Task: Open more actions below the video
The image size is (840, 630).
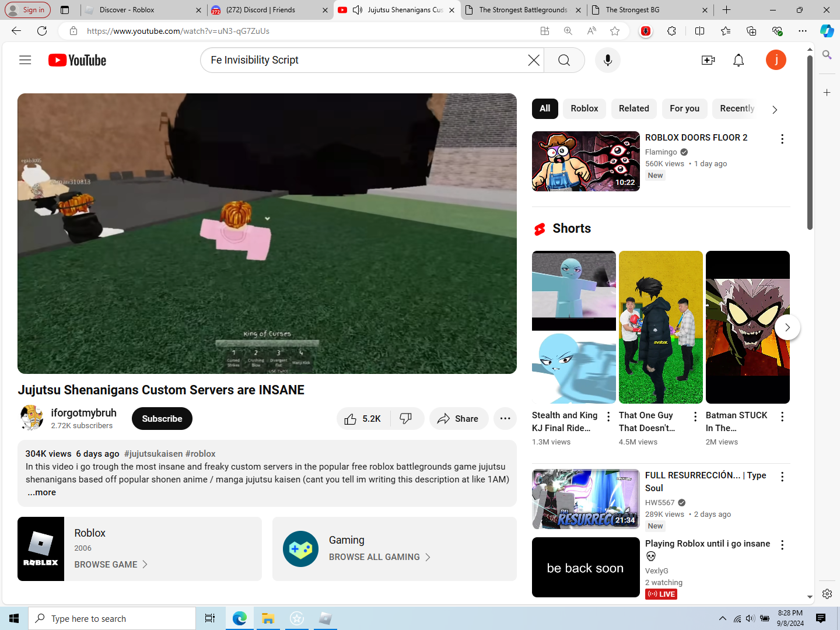Action: [x=505, y=419]
